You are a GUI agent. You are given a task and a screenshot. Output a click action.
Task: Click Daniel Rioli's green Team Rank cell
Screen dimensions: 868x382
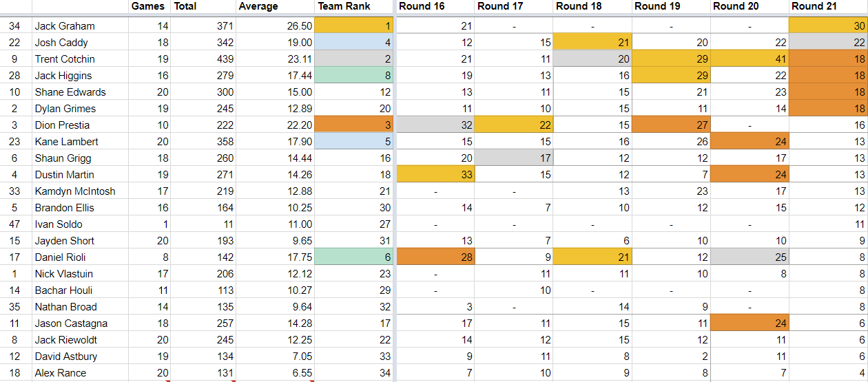(x=353, y=257)
